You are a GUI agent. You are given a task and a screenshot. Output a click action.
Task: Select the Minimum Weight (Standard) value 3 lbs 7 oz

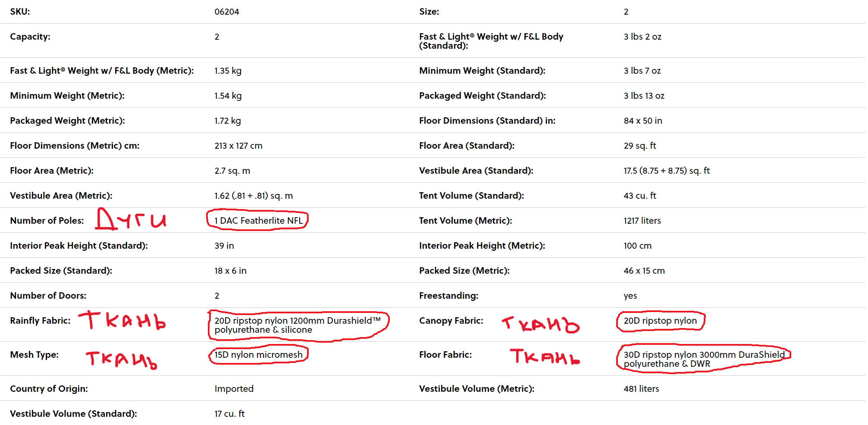642,70
